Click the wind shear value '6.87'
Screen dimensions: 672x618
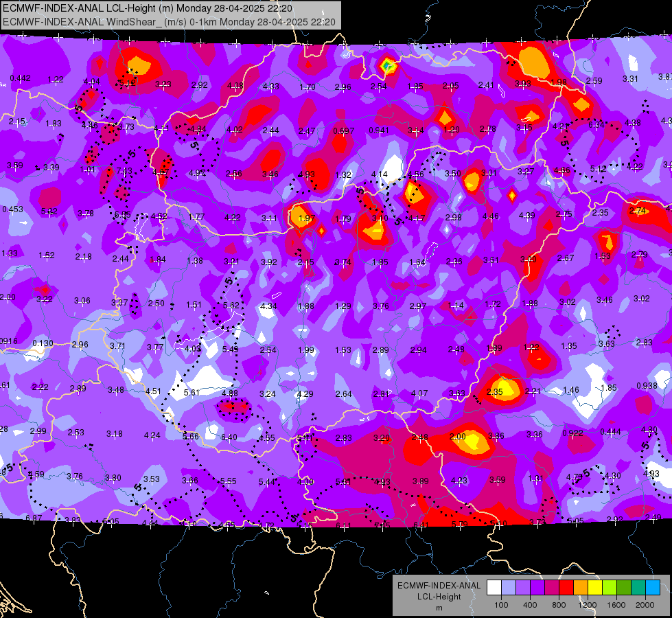(34, 518)
